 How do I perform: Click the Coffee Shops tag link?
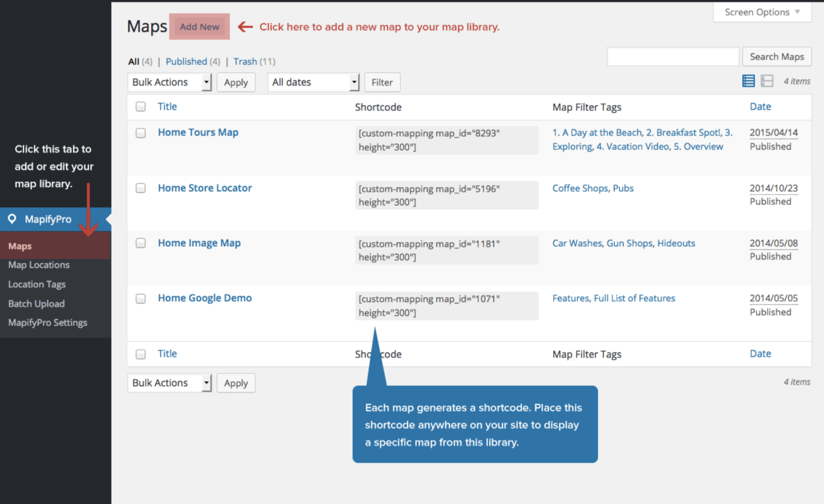click(580, 188)
